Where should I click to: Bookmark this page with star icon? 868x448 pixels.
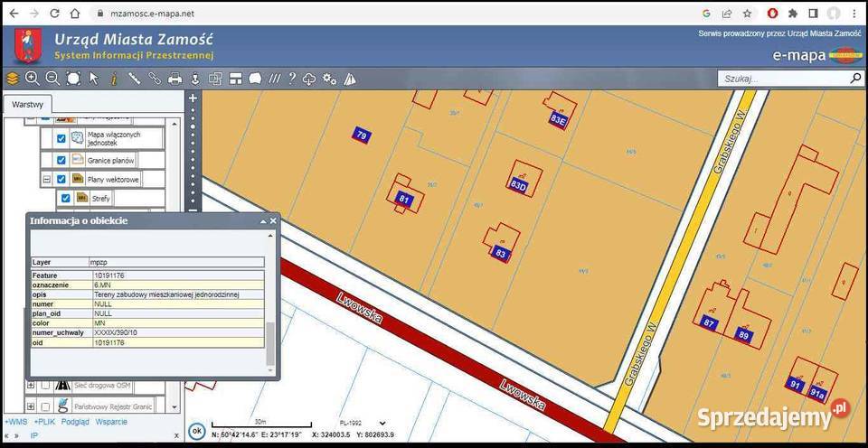click(x=748, y=14)
